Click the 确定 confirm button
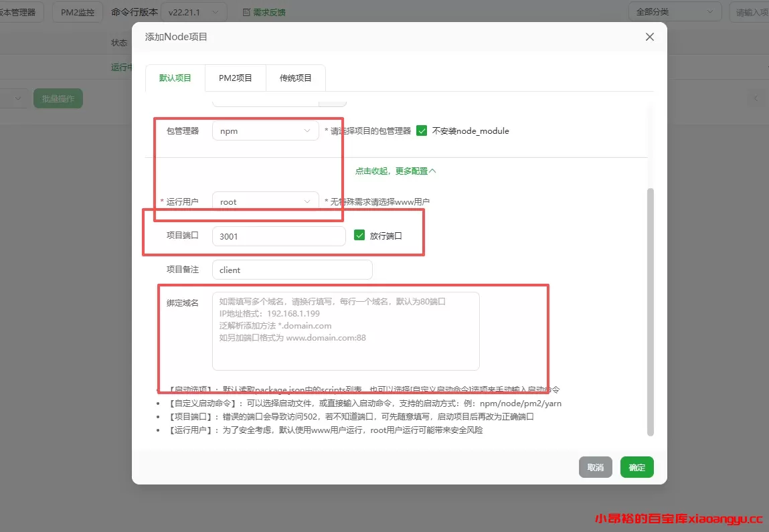This screenshot has height=532, width=769. point(636,467)
